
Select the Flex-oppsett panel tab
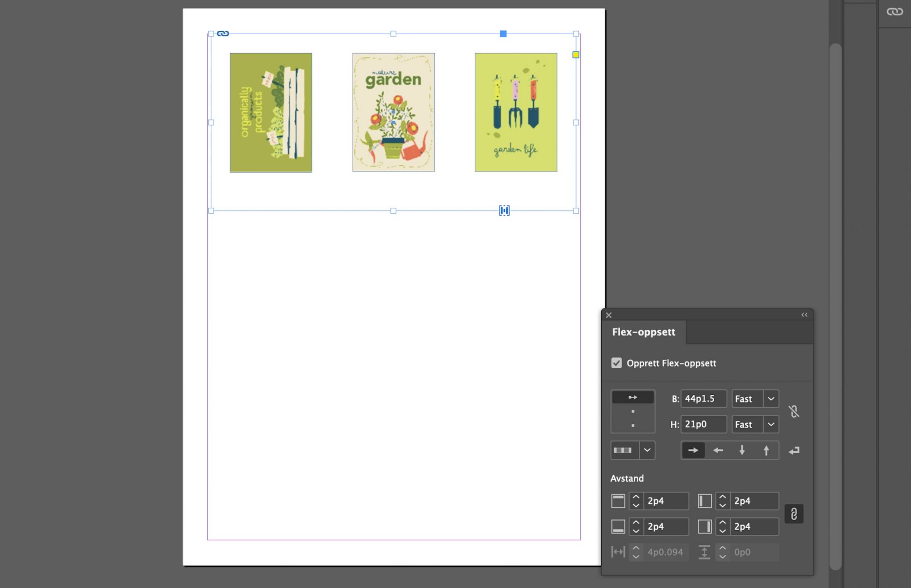point(643,332)
